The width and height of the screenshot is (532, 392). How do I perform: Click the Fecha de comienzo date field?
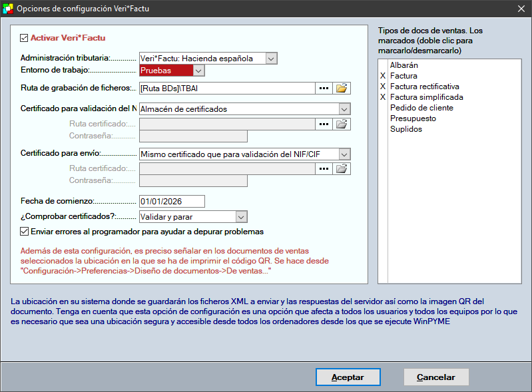172,202
